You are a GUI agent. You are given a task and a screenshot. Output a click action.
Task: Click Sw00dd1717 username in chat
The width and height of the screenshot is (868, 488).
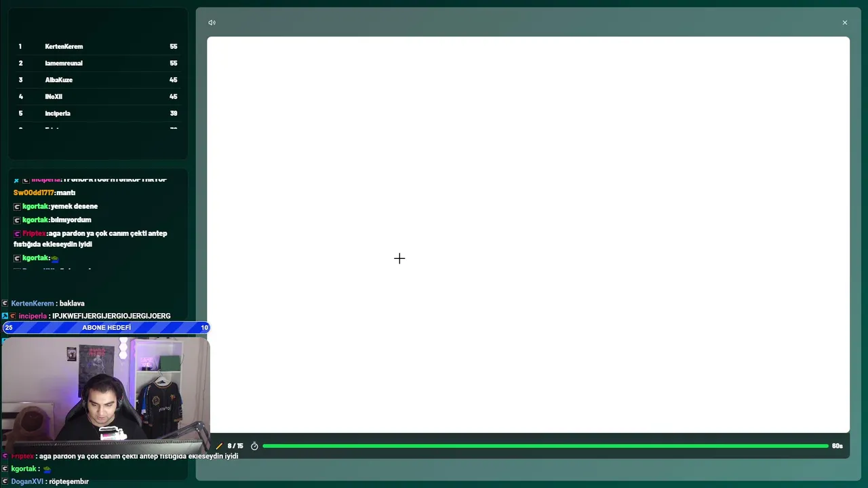point(35,192)
